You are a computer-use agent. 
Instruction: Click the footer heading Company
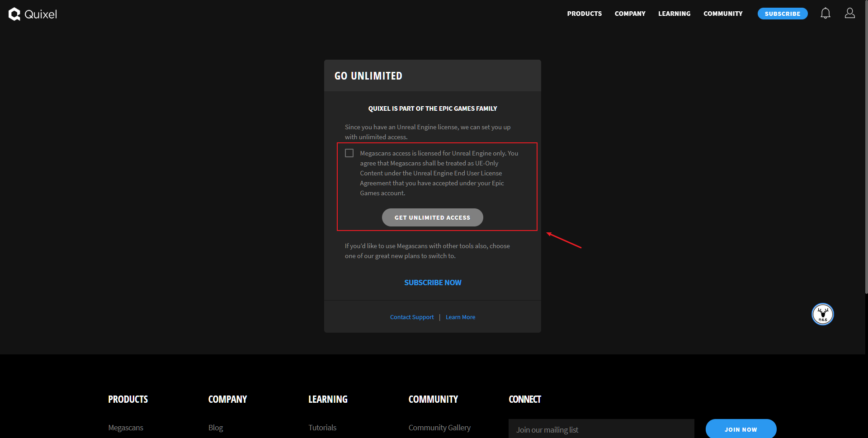pyautogui.click(x=227, y=400)
